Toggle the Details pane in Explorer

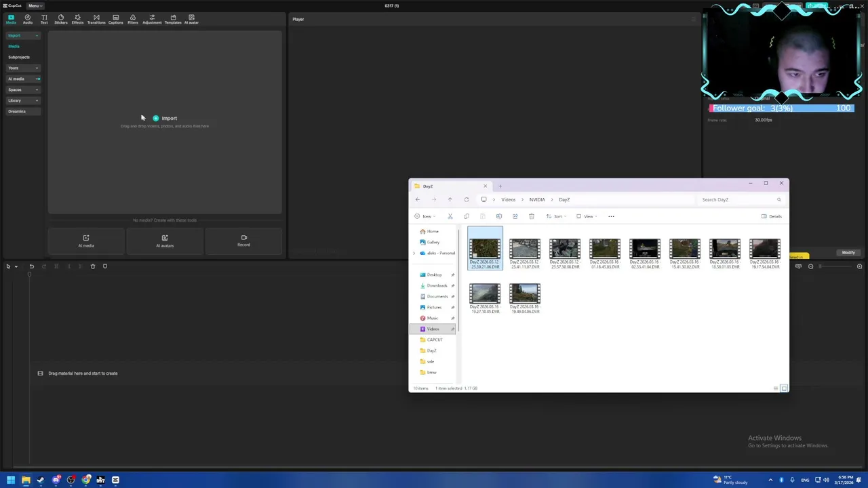pyautogui.click(x=772, y=216)
